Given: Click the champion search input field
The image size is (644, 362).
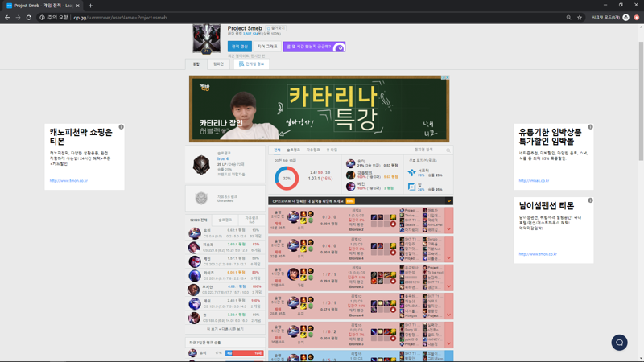Looking at the screenshot, I should pyautogui.click(x=428, y=150).
